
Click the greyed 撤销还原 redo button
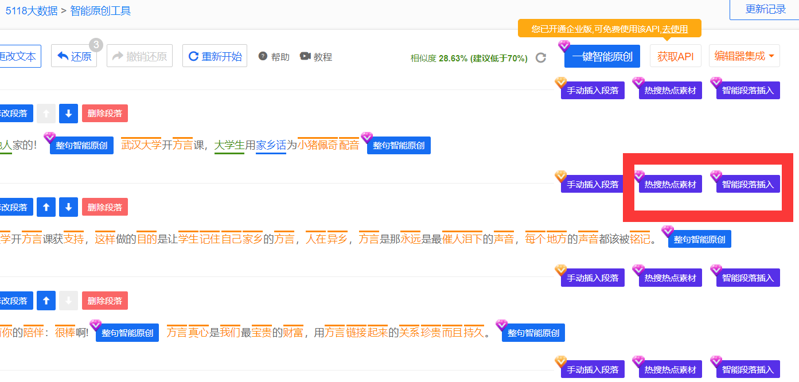[x=140, y=56]
